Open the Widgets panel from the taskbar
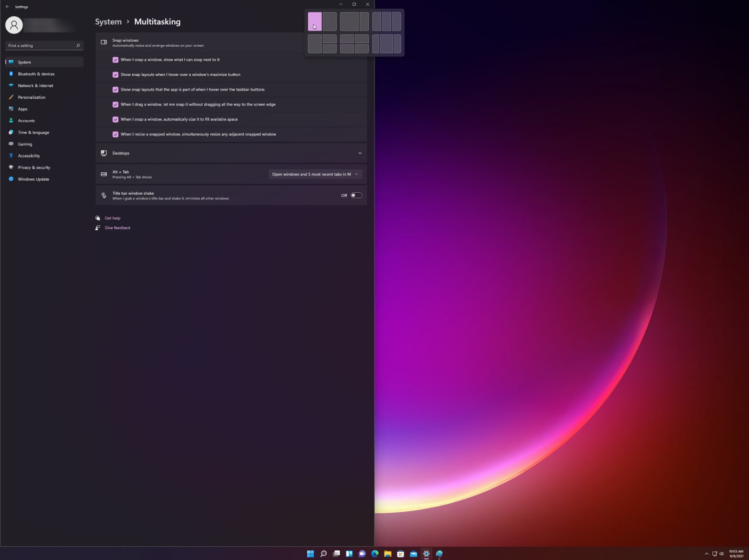749x560 pixels. pos(349,553)
